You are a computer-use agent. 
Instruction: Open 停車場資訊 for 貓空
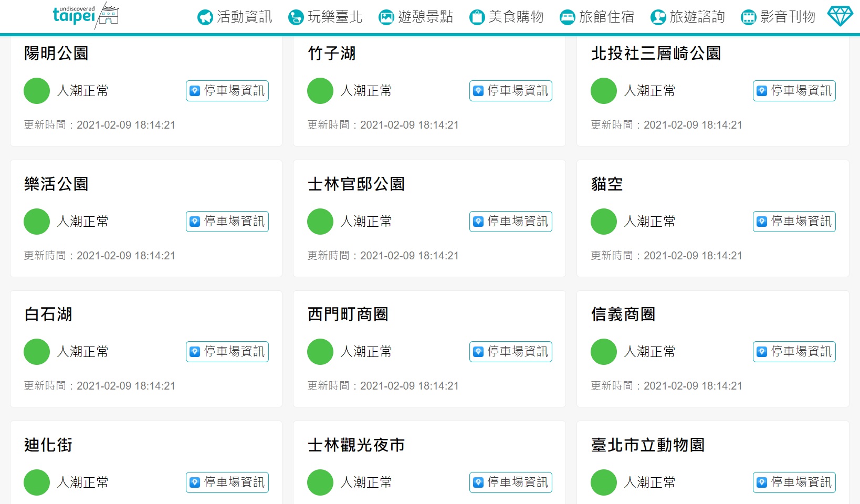coord(794,222)
